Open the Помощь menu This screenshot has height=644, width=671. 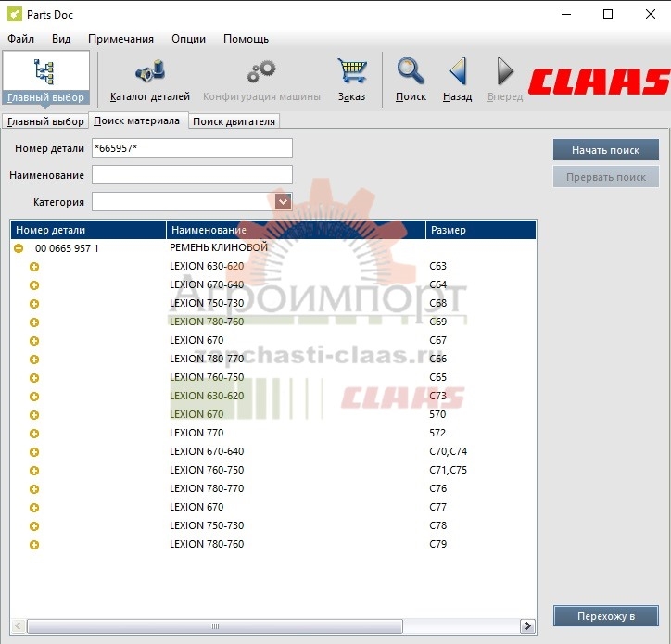click(x=246, y=39)
